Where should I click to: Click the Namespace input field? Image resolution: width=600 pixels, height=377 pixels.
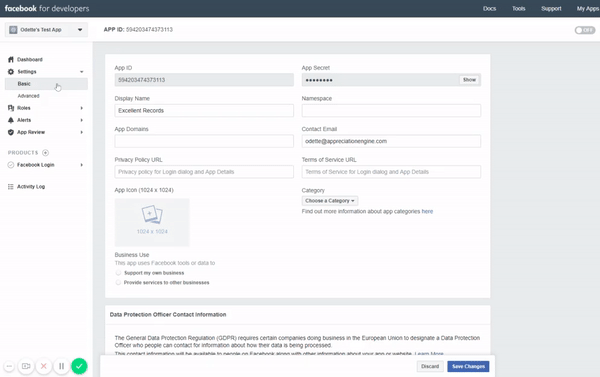click(391, 110)
